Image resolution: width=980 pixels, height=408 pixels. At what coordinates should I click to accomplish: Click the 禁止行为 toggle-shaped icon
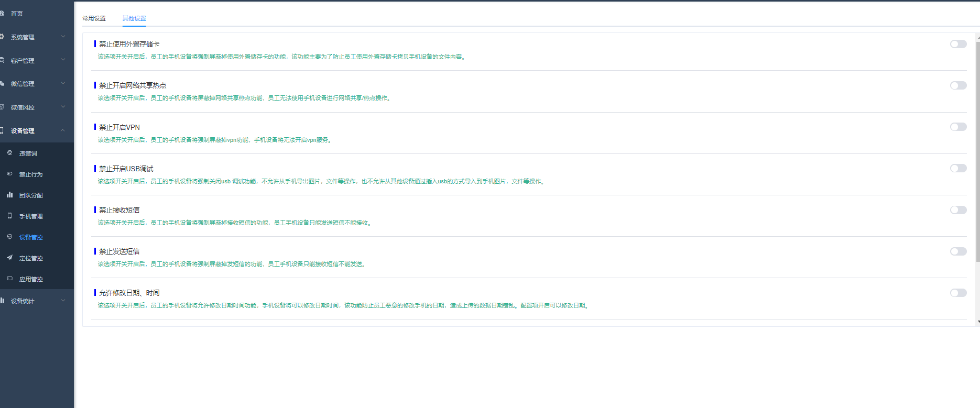click(x=9, y=174)
